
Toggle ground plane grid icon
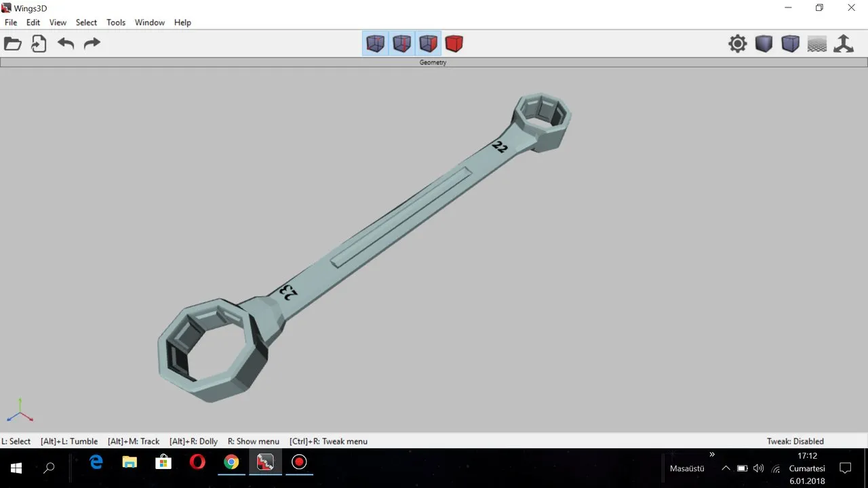817,44
